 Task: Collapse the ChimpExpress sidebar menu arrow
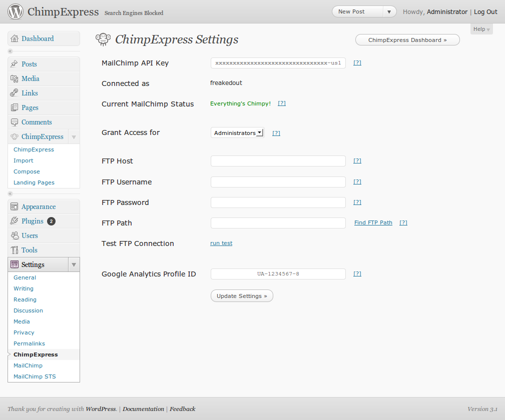pos(74,137)
